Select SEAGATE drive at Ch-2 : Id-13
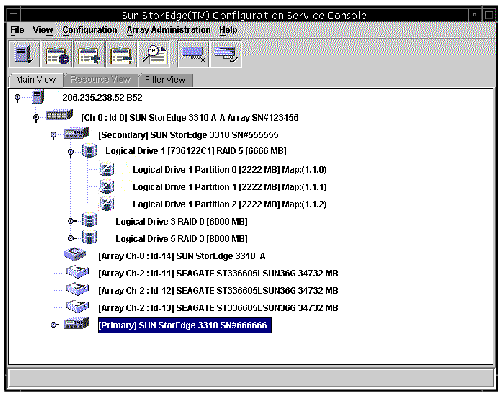 (218, 308)
